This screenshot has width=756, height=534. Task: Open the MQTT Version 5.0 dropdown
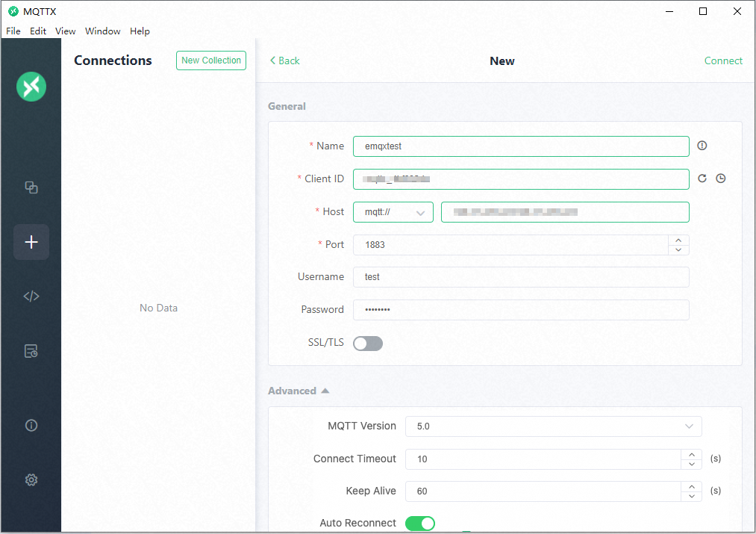(554, 426)
